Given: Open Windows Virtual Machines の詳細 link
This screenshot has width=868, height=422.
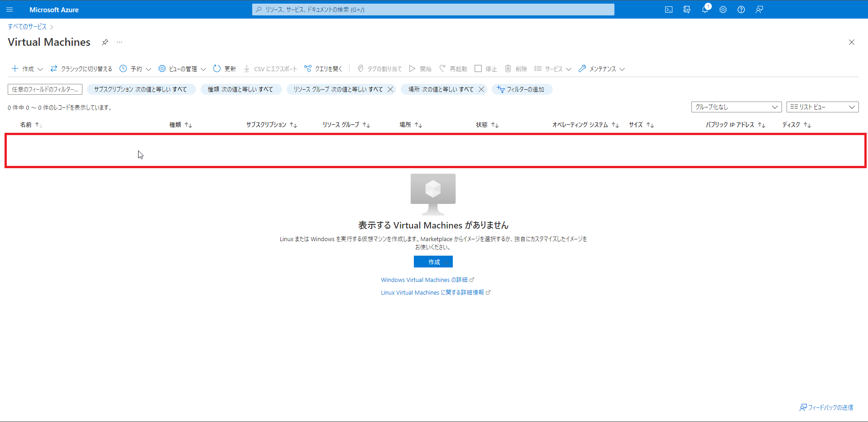Looking at the screenshot, I should 427,280.
